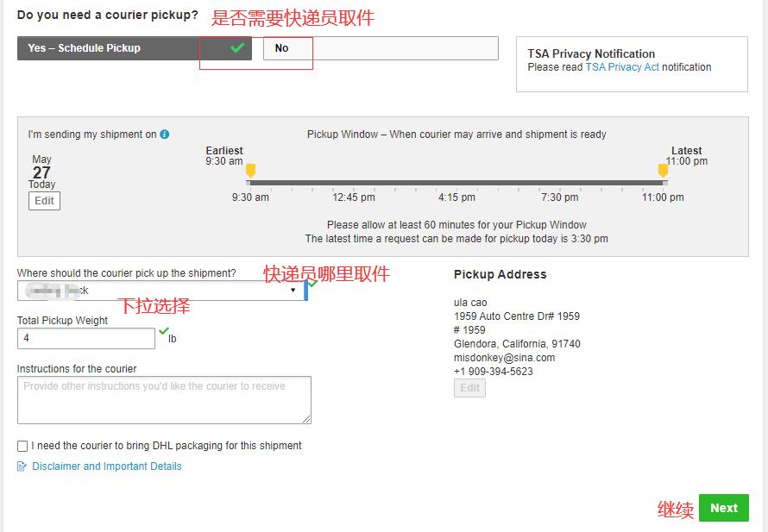Open the TSA Privacy Act link
The height and width of the screenshot is (532, 768).
[621, 67]
